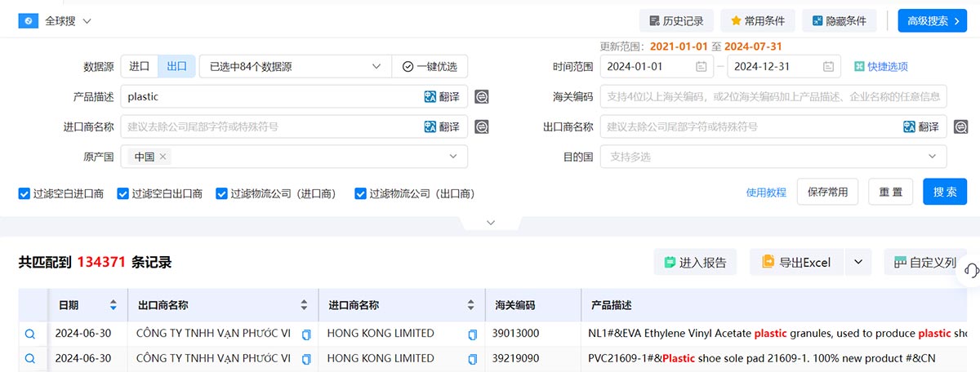Toggle 过滤物流公司（出口商） checkbox
The height and width of the screenshot is (372, 980).
[x=360, y=194]
